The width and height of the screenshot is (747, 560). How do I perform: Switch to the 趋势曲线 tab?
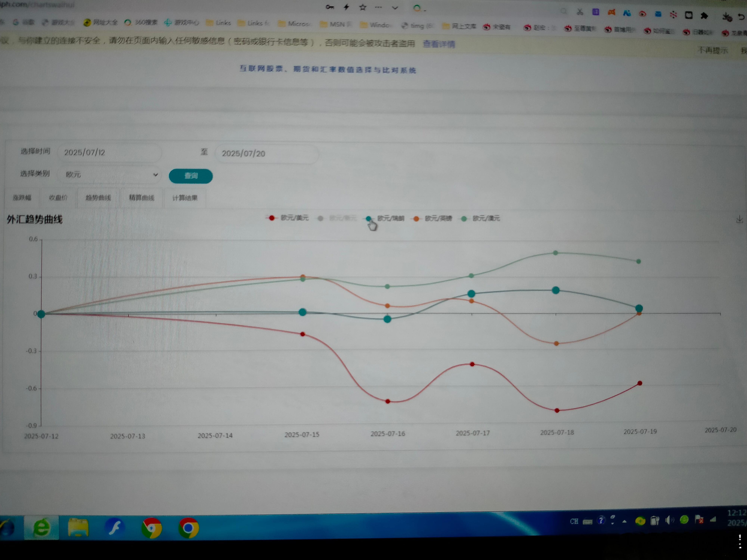(x=98, y=197)
